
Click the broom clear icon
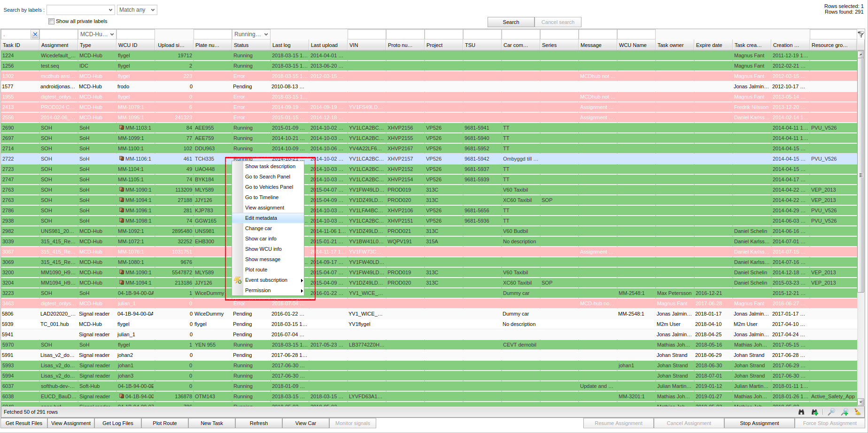click(857, 412)
